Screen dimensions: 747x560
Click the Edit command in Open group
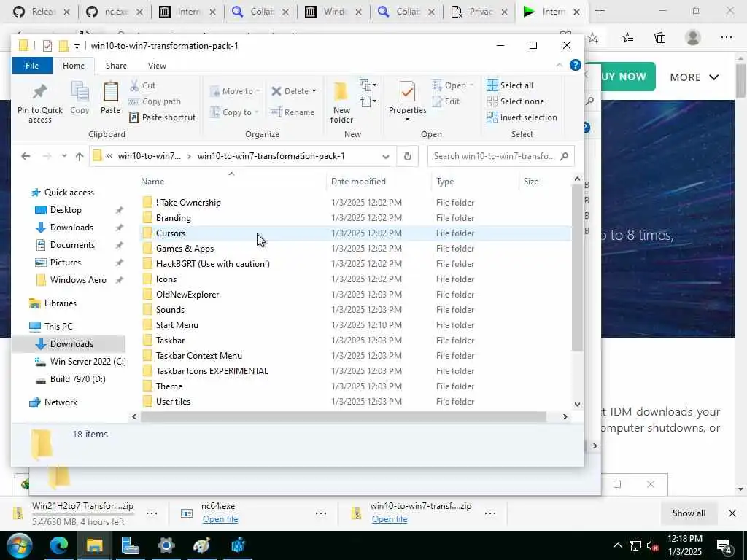[446, 101]
